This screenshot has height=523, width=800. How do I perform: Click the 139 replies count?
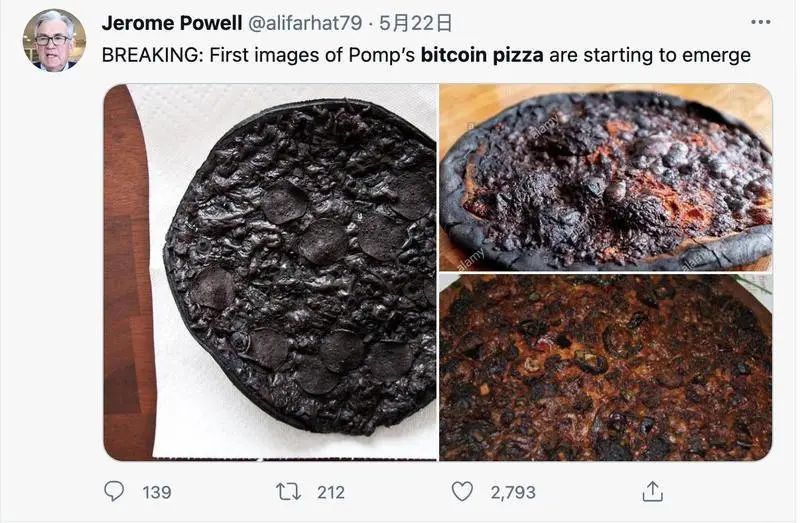(x=156, y=492)
